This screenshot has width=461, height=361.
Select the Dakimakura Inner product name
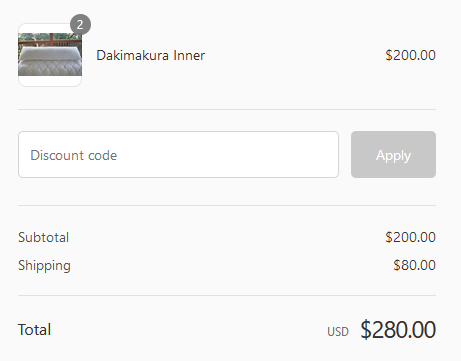(x=151, y=55)
